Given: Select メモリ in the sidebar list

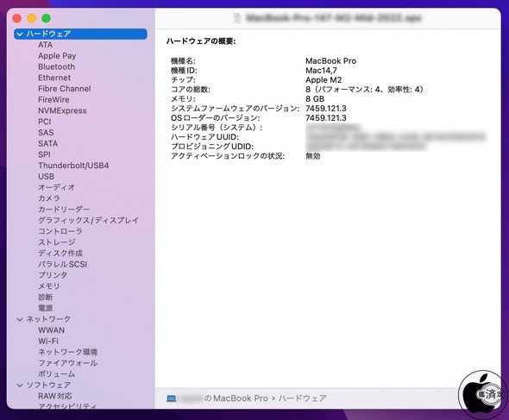Looking at the screenshot, I should click(48, 286).
